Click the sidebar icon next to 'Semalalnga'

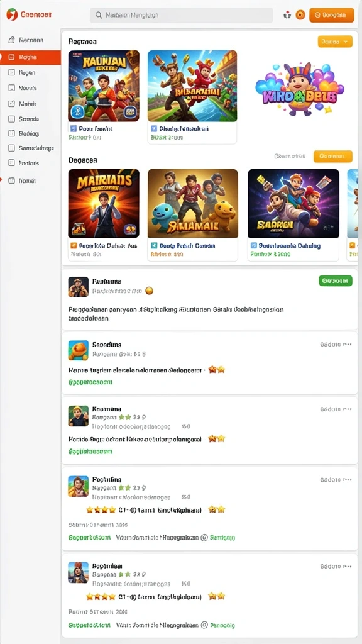coord(11,148)
